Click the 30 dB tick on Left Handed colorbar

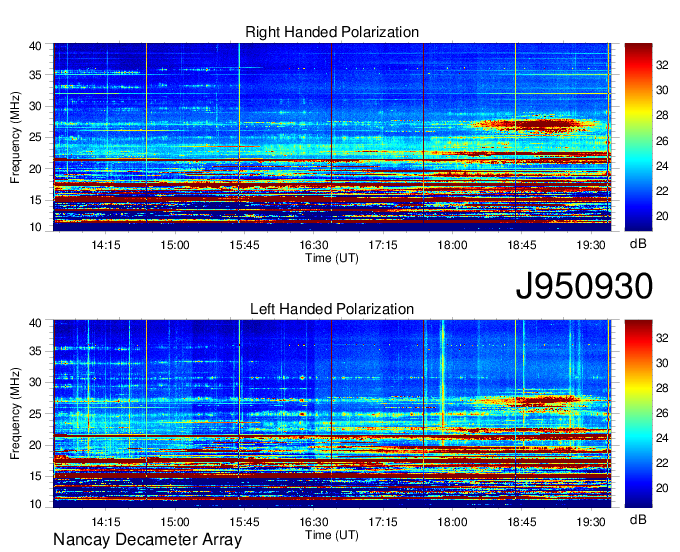662,363
